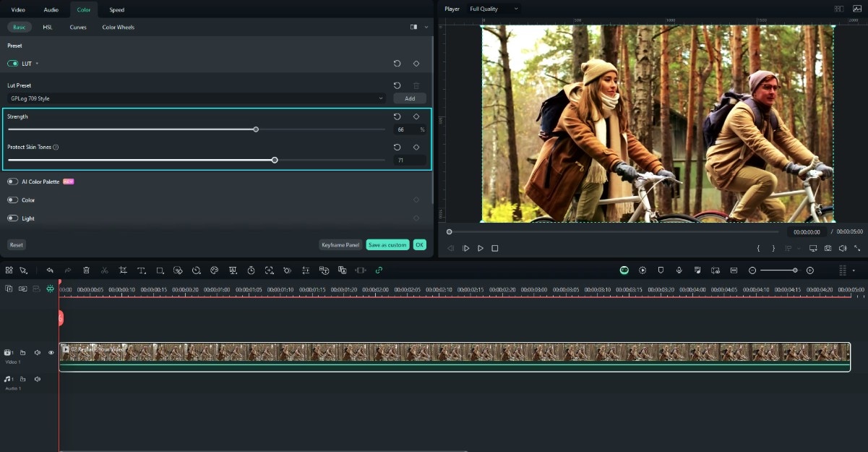
Task: Click the green AI assistant robot icon
Action: tap(624, 270)
